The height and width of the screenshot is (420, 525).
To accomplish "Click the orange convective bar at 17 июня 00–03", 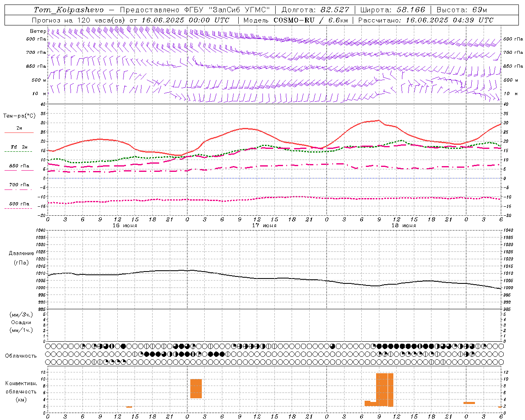I will tap(196, 388).
